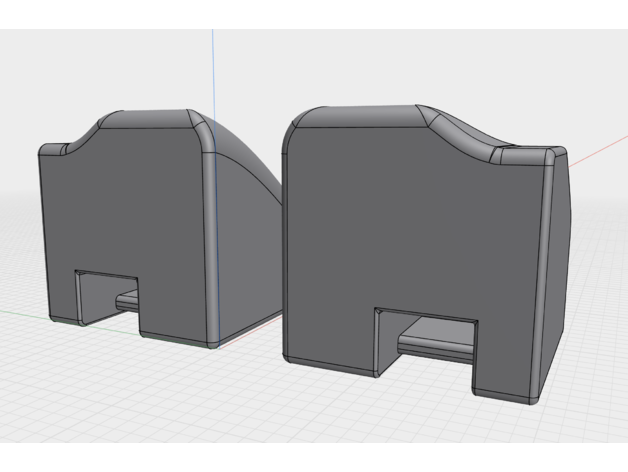This screenshot has width=628, height=472.
Task: Select the ledge inside the right model's slot
Action: (x=437, y=342)
